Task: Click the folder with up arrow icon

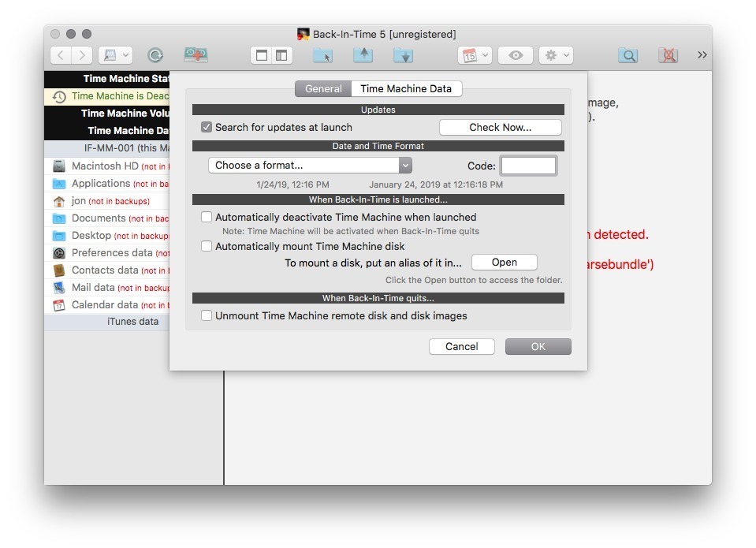Action: (x=363, y=55)
